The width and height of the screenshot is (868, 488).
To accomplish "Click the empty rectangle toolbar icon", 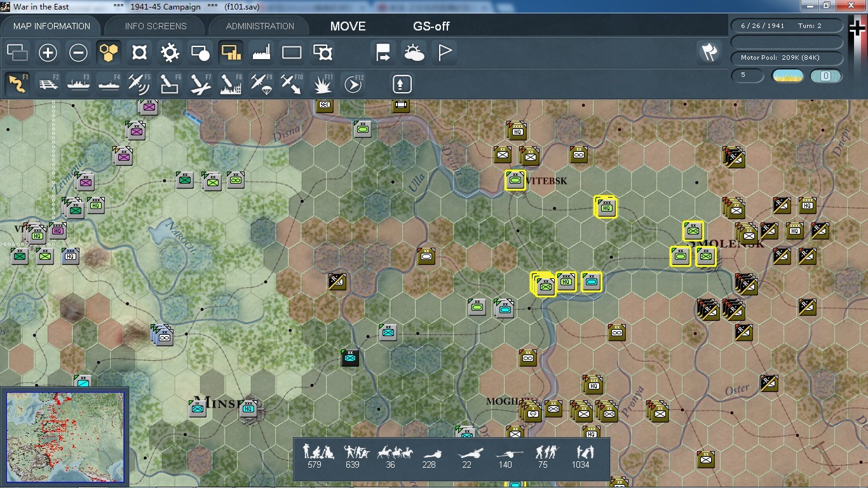I will point(292,53).
